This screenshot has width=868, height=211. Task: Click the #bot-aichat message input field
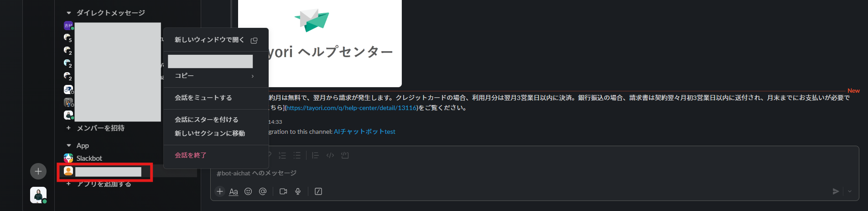(534, 173)
